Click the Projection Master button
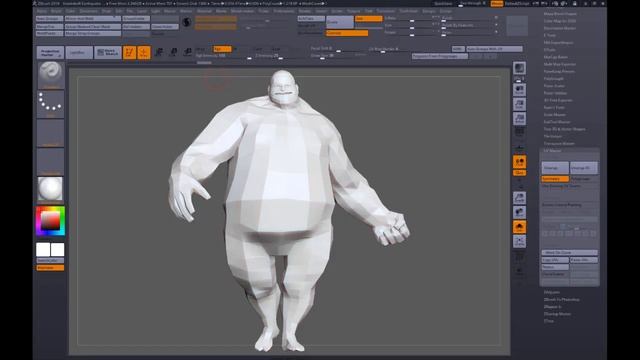Image resolution: width=640 pixels, height=360 pixels. coord(51,52)
